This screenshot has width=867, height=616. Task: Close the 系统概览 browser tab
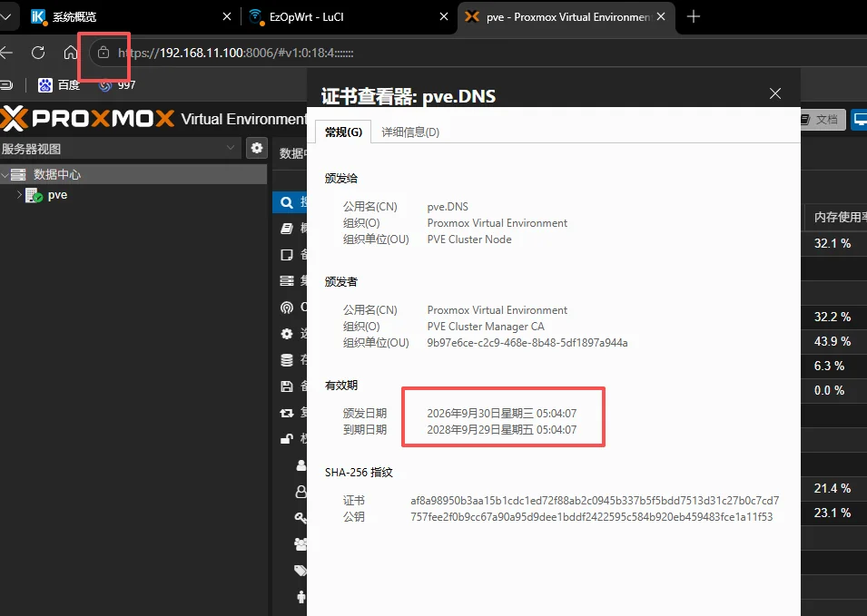227,16
